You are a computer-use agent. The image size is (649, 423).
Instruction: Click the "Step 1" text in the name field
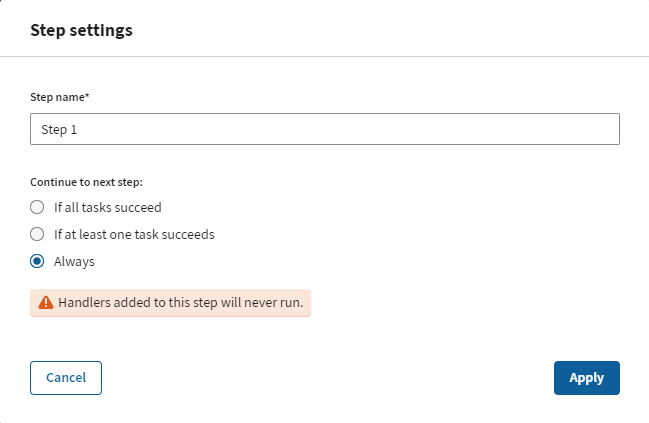(x=59, y=130)
